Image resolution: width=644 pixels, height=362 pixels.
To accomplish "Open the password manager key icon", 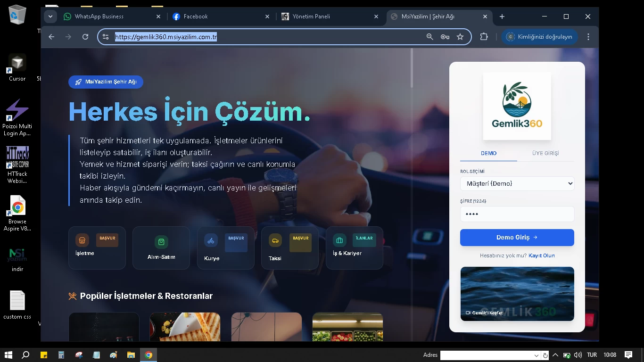I will tap(445, 36).
